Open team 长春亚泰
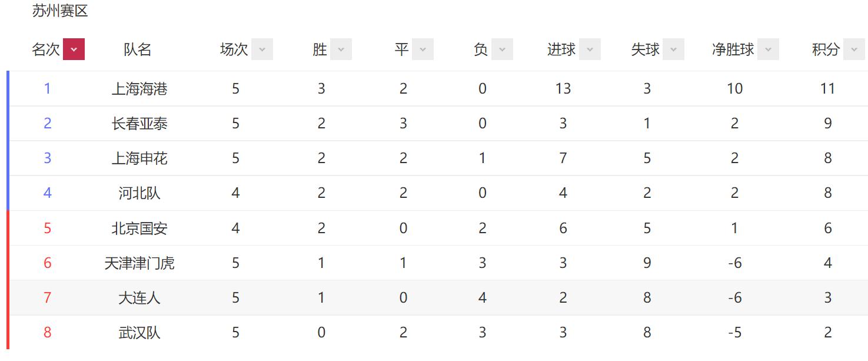The image size is (868, 361). (139, 124)
